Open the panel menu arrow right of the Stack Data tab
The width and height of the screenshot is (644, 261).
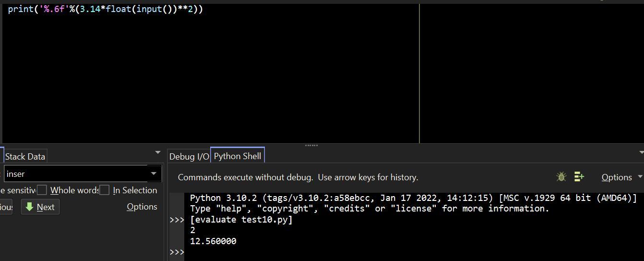[x=158, y=153]
